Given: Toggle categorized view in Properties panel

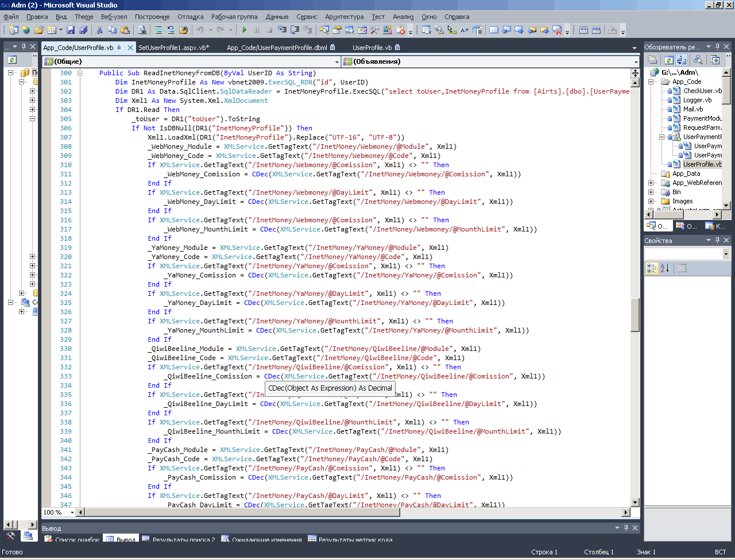Looking at the screenshot, I should (652, 268).
